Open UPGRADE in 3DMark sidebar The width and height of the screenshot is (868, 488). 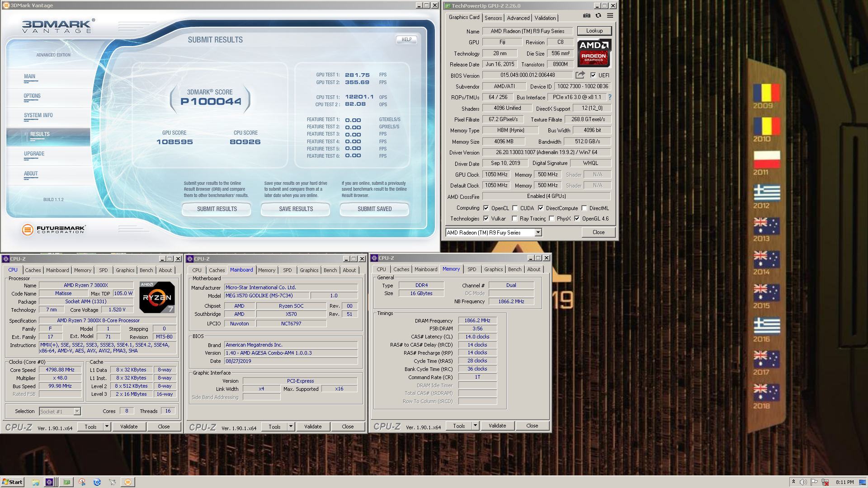pyautogui.click(x=34, y=154)
